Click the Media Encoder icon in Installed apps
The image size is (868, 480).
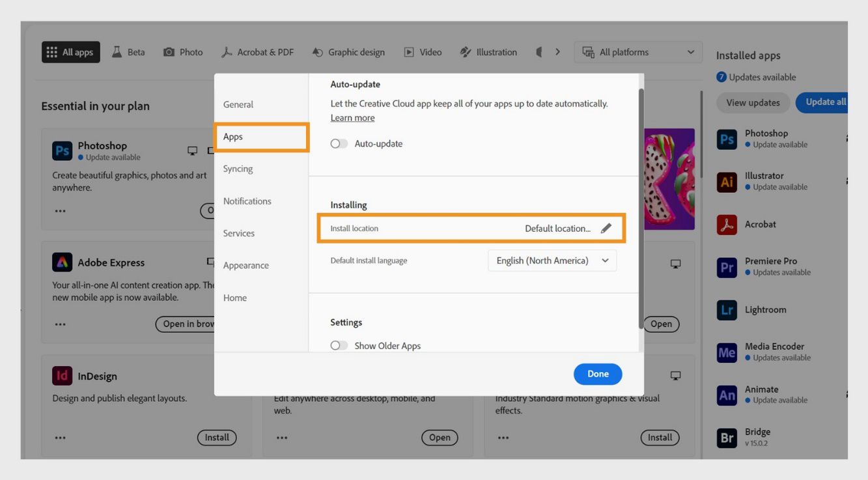point(727,352)
